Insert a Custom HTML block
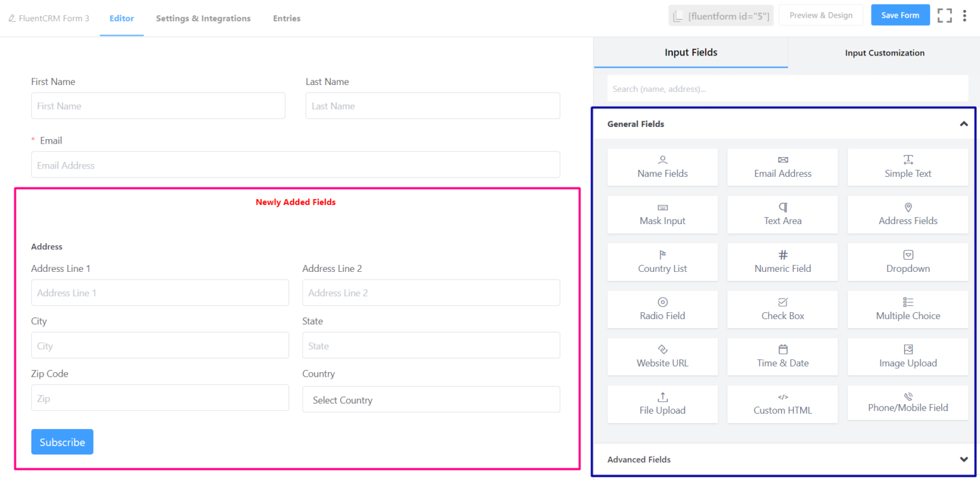Screen dimensions: 980x480 tap(782, 404)
